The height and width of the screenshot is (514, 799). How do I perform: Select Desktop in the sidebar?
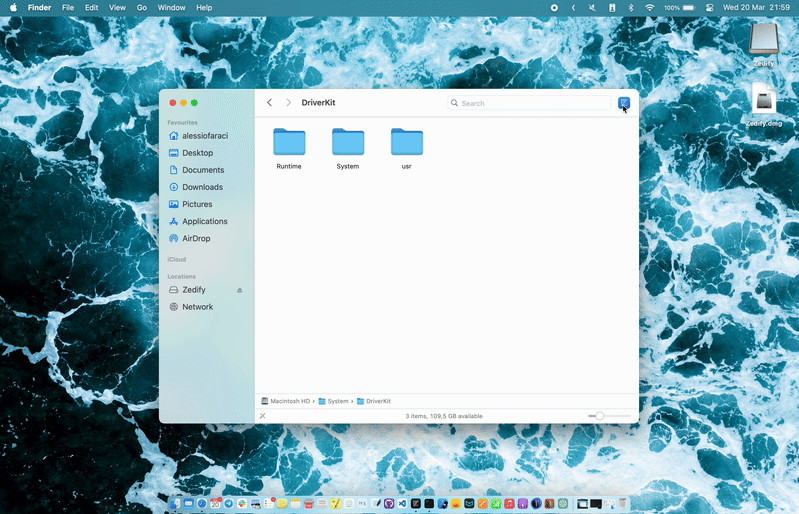coord(199,153)
